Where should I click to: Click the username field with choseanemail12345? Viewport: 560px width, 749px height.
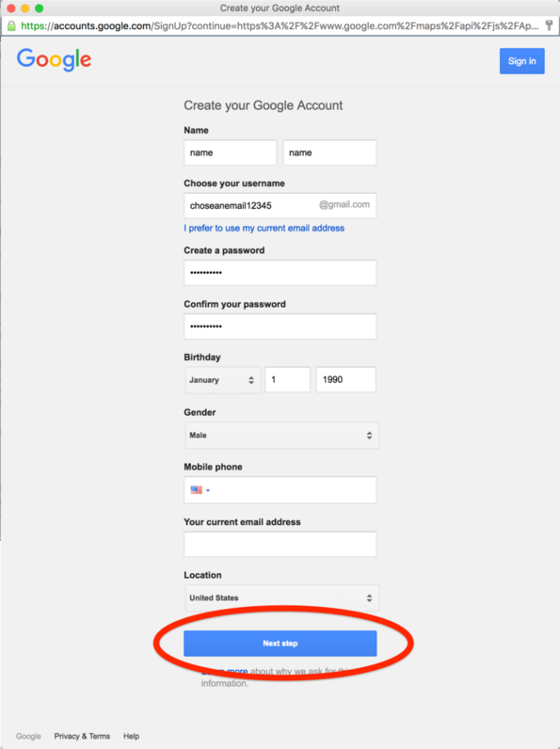pyautogui.click(x=280, y=205)
